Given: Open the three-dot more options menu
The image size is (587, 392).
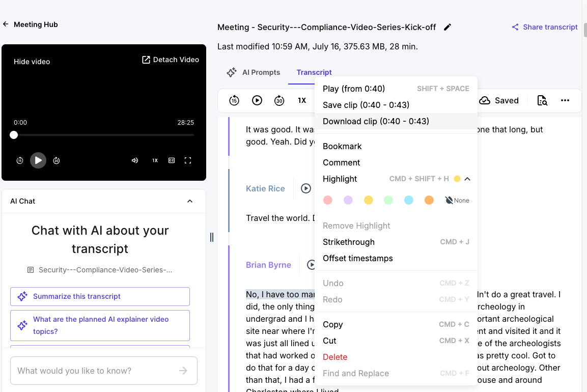Looking at the screenshot, I should (x=565, y=101).
